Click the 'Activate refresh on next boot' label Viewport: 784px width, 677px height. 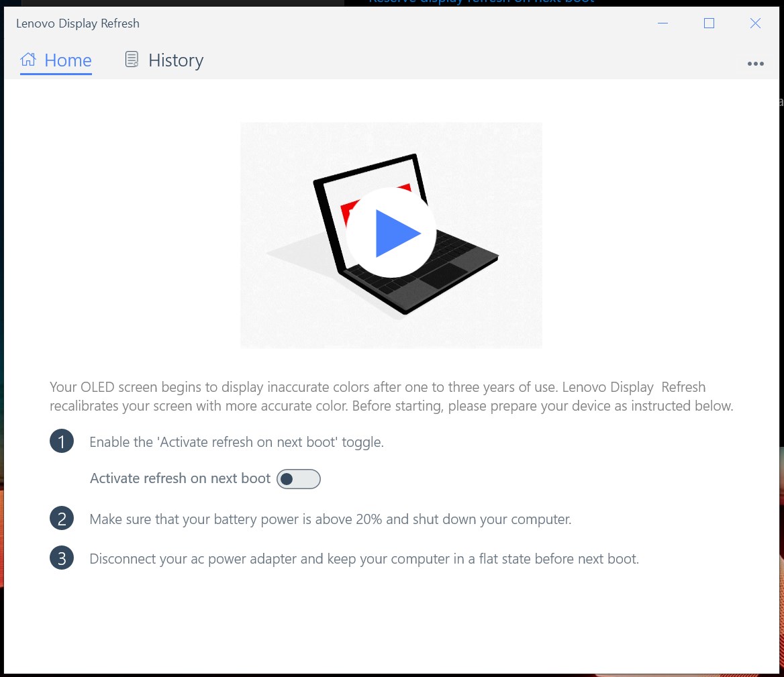[180, 478]
